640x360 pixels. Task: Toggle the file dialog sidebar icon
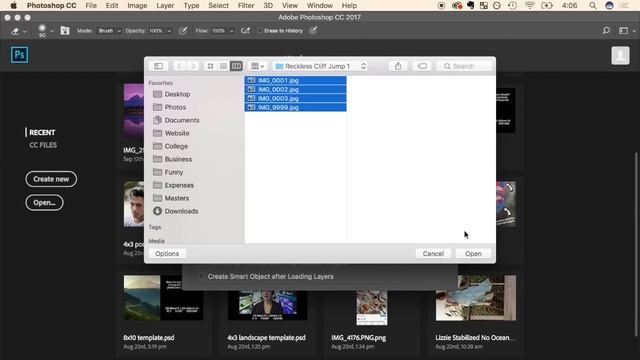click(x=158, y=66)
